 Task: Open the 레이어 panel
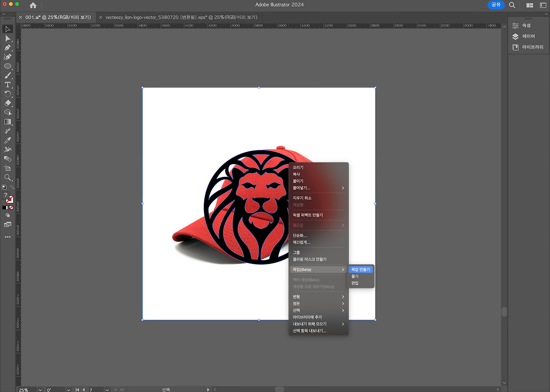[x=529, y=36]
